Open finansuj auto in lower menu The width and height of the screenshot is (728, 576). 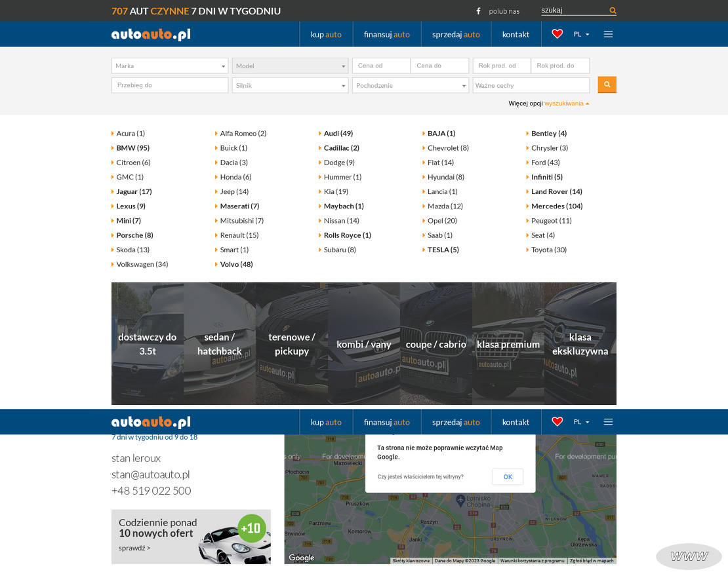click(x=387, y=422)
